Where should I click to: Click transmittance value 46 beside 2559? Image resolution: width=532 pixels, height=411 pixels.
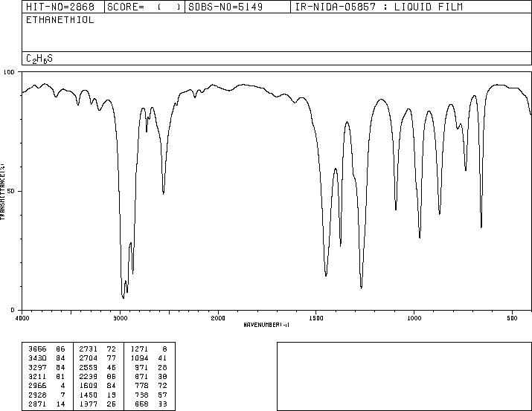pos(112,368)
